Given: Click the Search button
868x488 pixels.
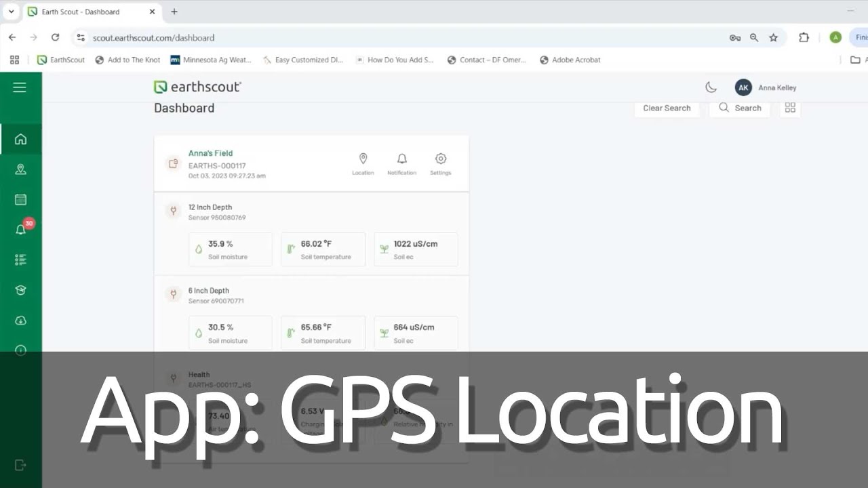Looking at the screenshot, I should pos(740,108).
